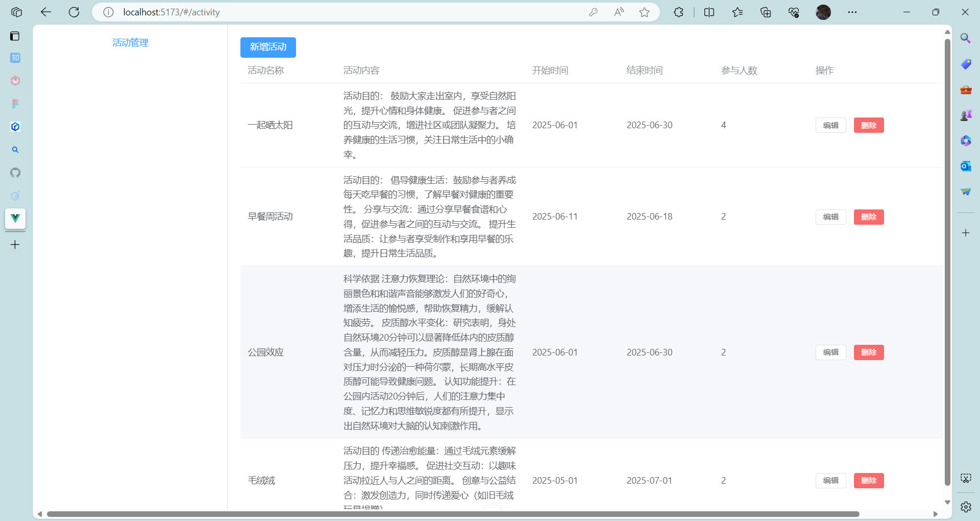Screen dimensions: 980x521
Task: Open the Settings and more menu
Action: point(852,12)
